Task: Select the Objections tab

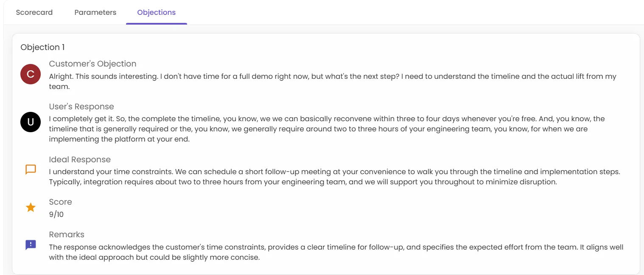Action: [156, 12]
